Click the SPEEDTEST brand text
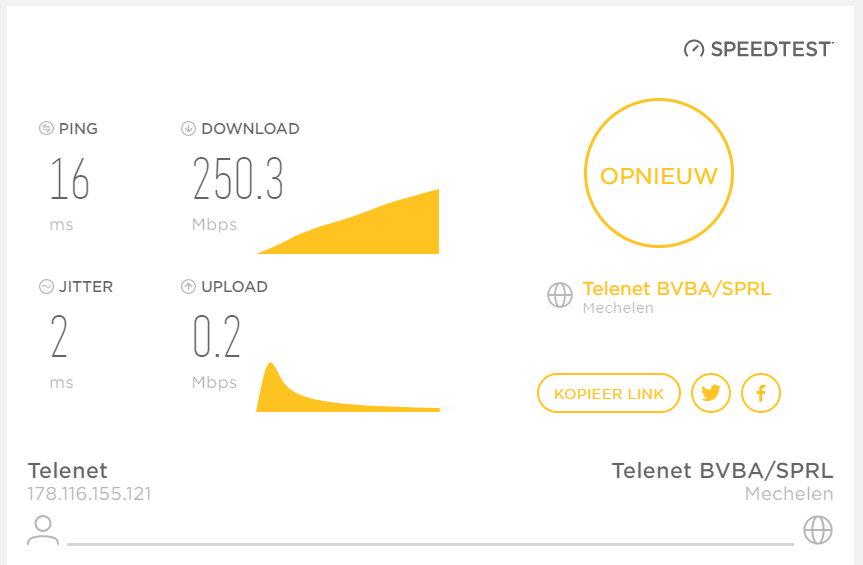This screenshot has height=565, width=863. [x=771, y=49]
